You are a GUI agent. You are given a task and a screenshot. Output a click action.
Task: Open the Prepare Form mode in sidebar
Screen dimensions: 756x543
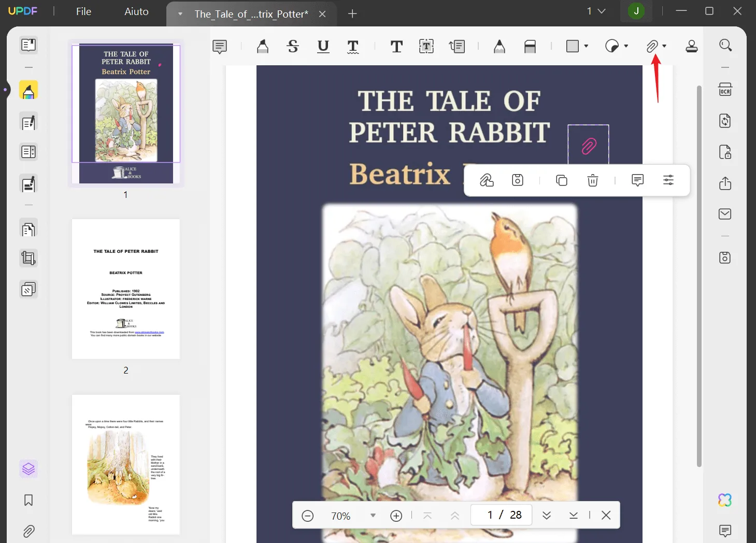pyautogui.click(x=28, y=152)
